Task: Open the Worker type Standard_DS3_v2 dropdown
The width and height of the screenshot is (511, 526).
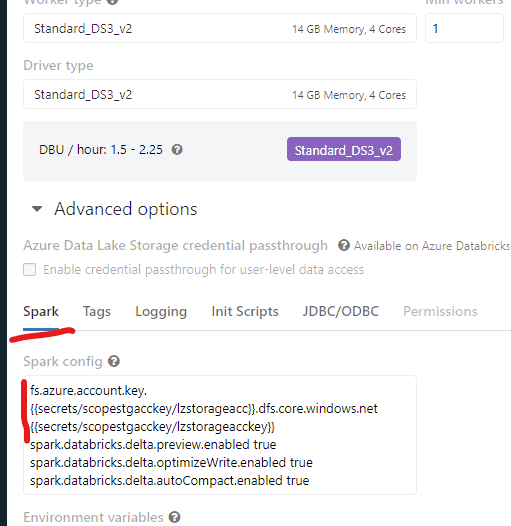Action: coord(220,29)
